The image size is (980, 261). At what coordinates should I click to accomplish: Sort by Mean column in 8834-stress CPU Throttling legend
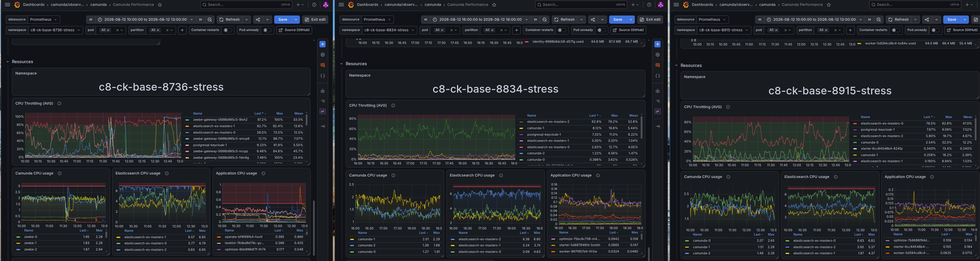[x=633, y=115]
